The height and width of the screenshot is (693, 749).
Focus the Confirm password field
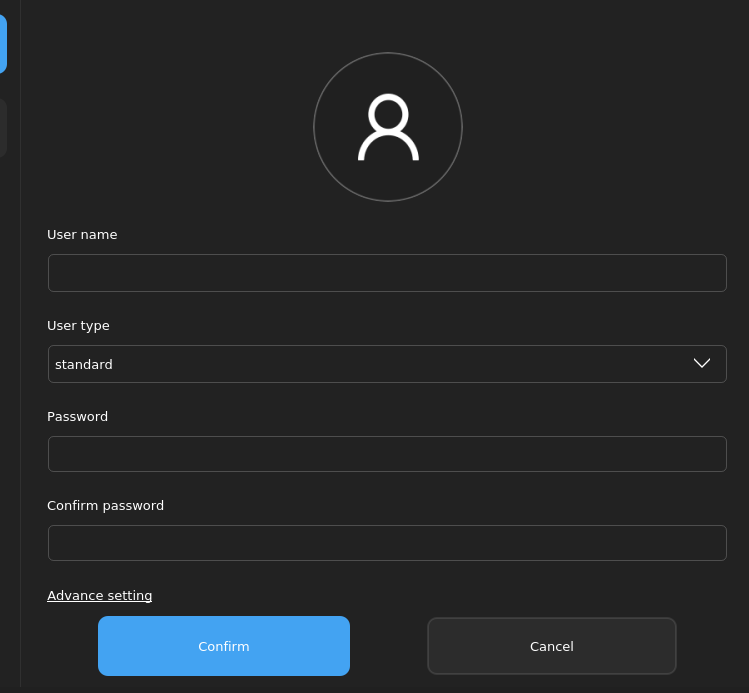(387, 543)
